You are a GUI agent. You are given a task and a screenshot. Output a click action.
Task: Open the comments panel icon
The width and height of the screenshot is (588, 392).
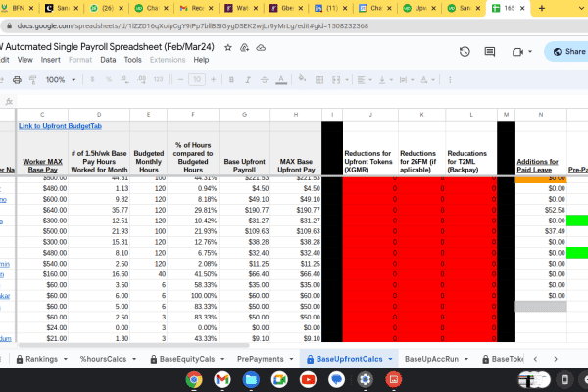point(489,51)
